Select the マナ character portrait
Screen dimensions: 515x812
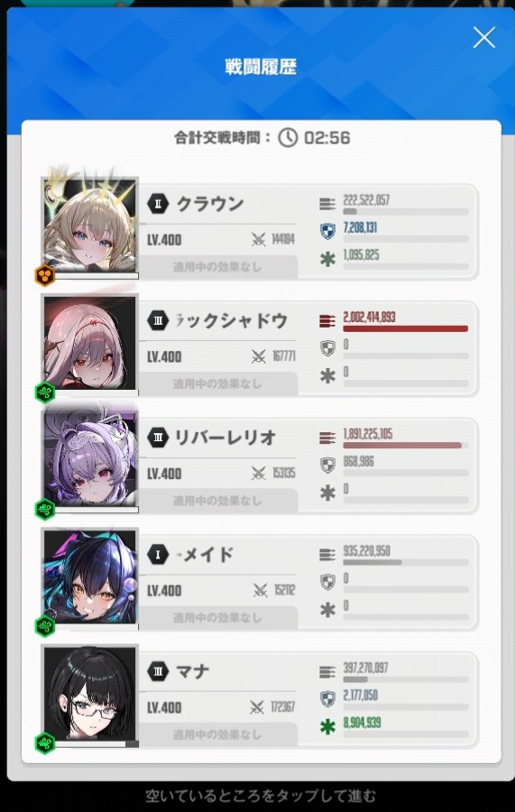[90, 692]
